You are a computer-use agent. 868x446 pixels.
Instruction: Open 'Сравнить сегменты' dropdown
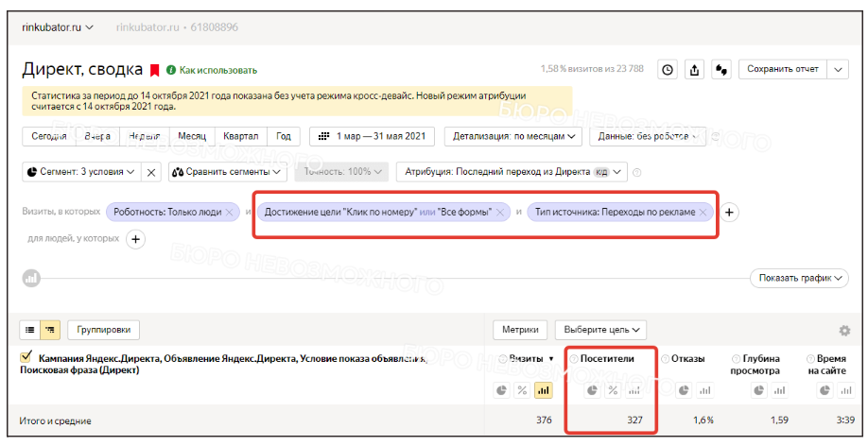(228, 172)
